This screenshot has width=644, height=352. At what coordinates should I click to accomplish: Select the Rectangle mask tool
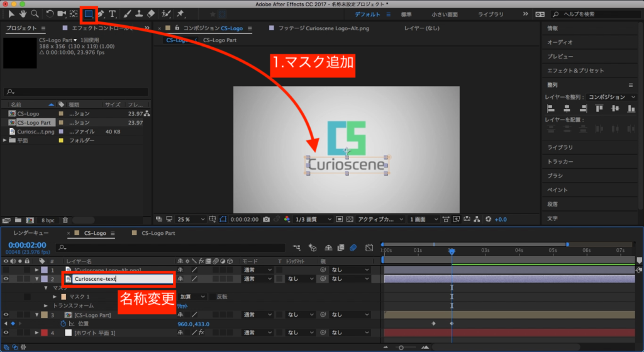(x=89, y=13)
